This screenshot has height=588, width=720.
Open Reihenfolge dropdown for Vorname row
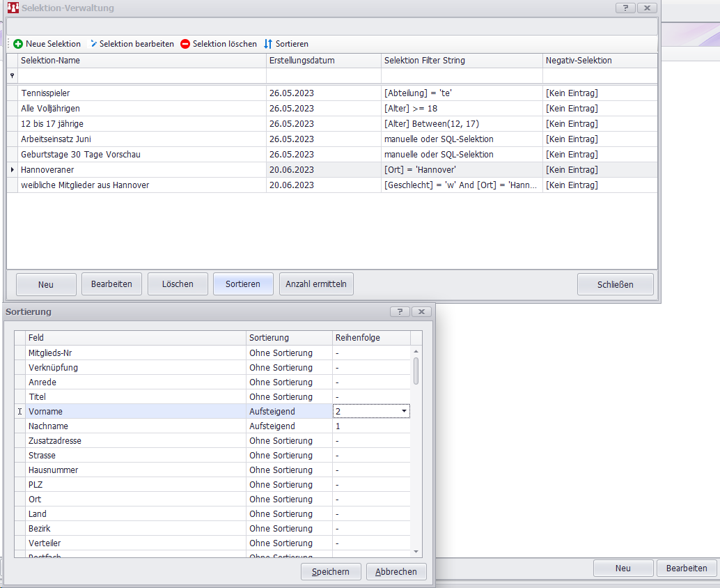pos(405,412)
